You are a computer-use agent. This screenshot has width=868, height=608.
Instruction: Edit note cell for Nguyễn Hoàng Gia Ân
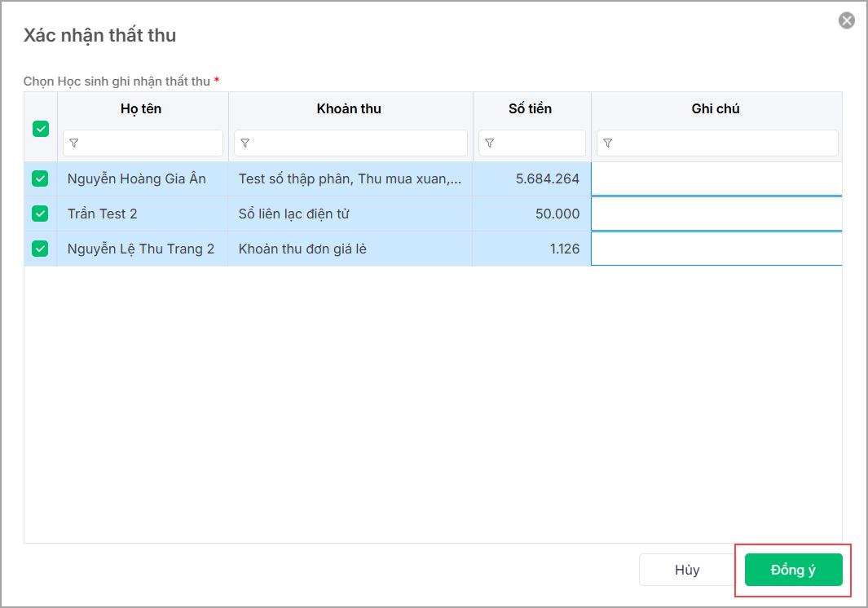coord(716,179)
